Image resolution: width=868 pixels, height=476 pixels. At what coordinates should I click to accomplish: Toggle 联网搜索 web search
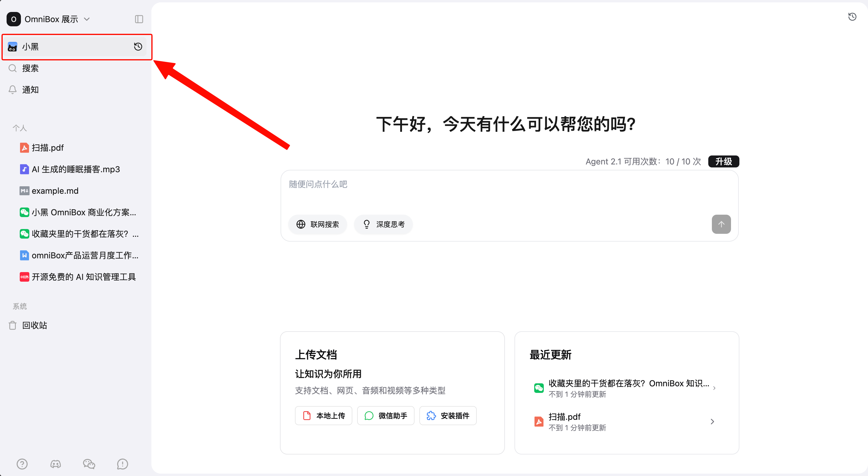(x=317, y=224)
